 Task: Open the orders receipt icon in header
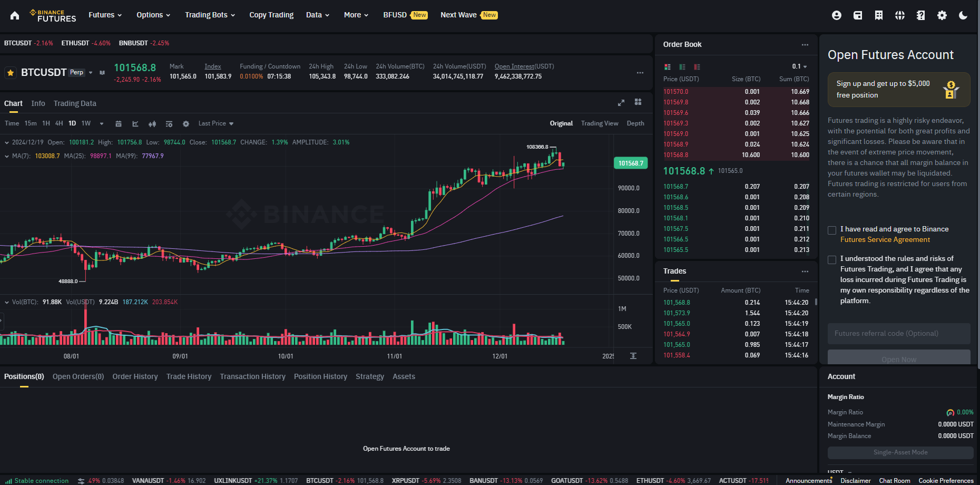pyautogui.click(x=879, y=15)
